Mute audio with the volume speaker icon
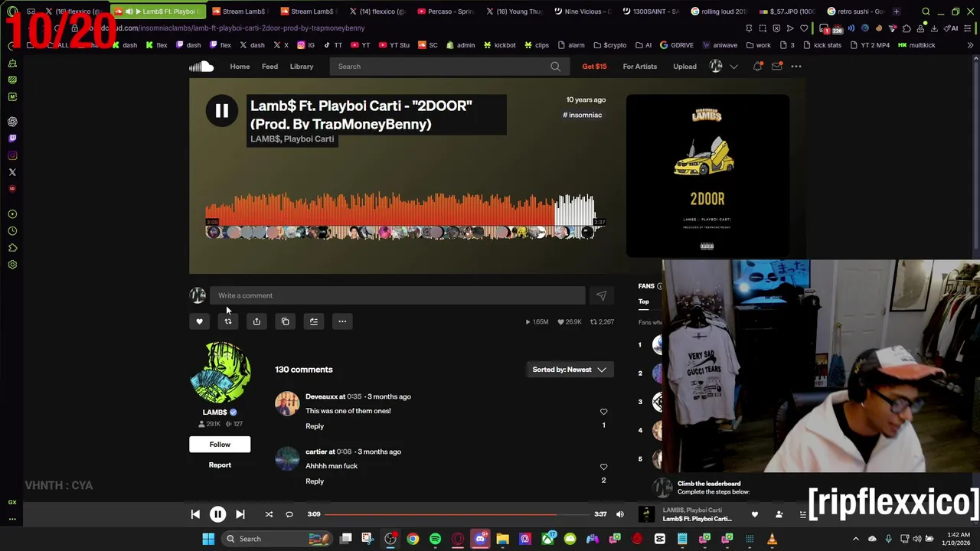The width and height of the screenshot is (980, 551). click(620, 514)
